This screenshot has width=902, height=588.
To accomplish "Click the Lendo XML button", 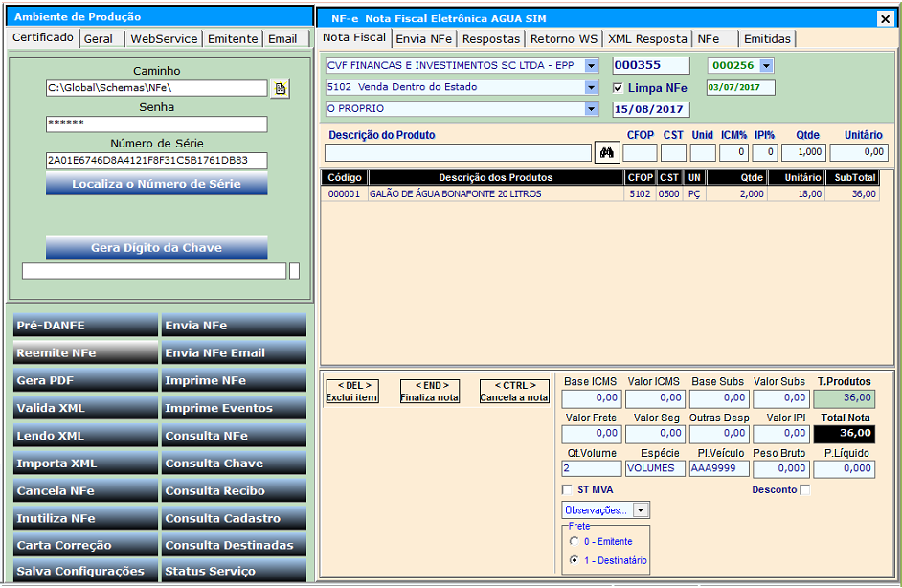I will pyautogui.click(x=86, y=436).
